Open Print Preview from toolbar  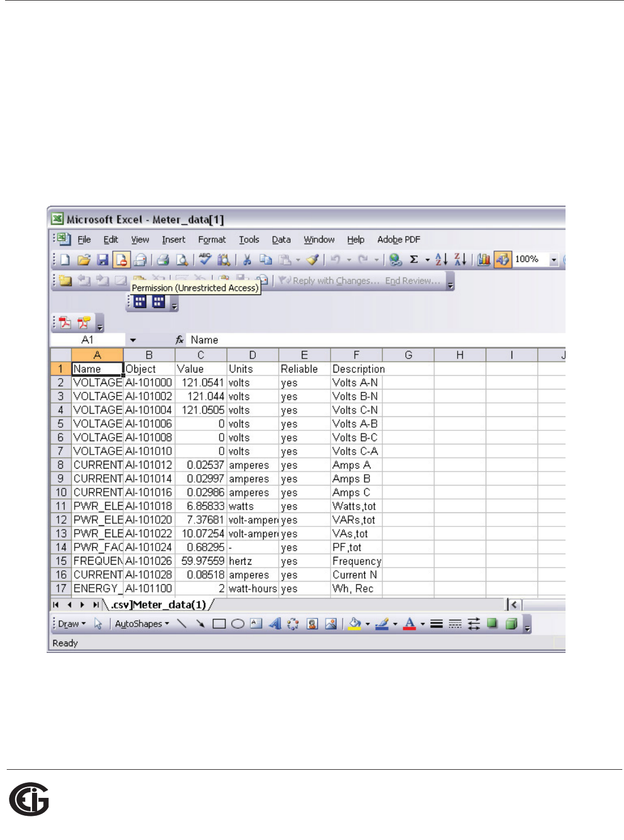coord(182,260)
